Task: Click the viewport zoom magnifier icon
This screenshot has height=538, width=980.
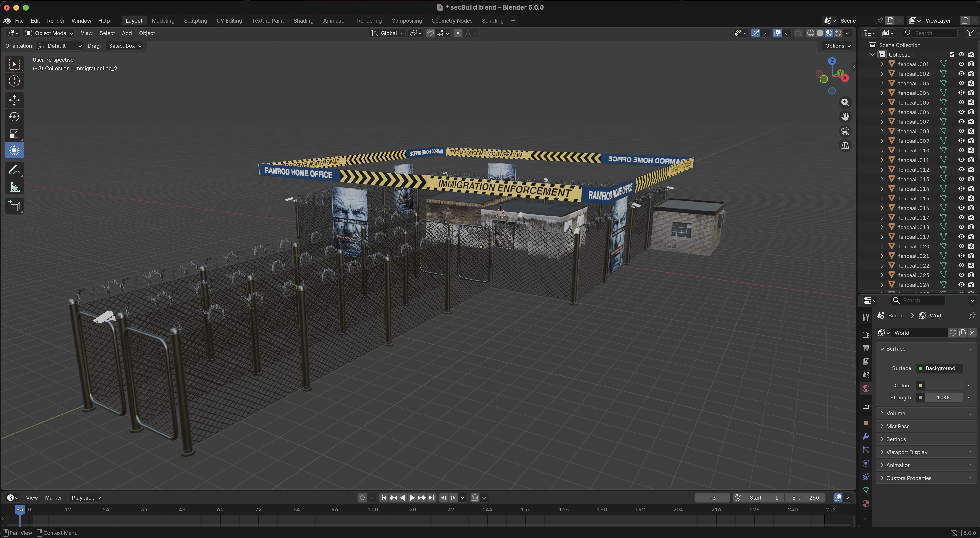Action: click(x=845, y=102)
